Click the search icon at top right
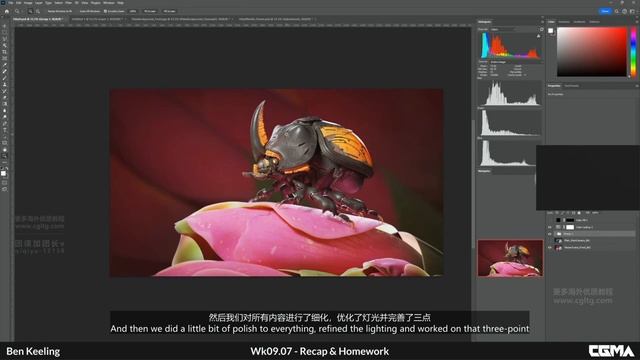This screenshot has width=640, height=360. click(617, 11)
